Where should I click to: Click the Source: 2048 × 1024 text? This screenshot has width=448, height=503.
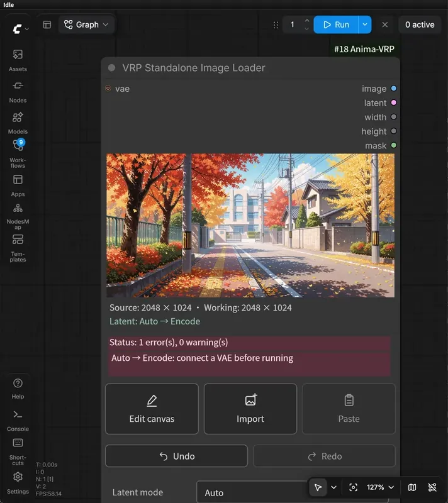pyautogui.click(x=150, y=307)
